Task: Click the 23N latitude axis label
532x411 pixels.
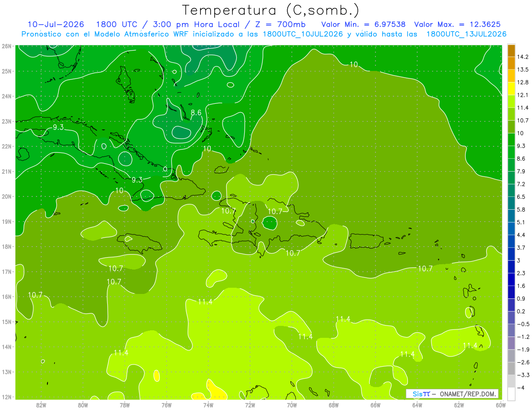Action: (7, 121)
